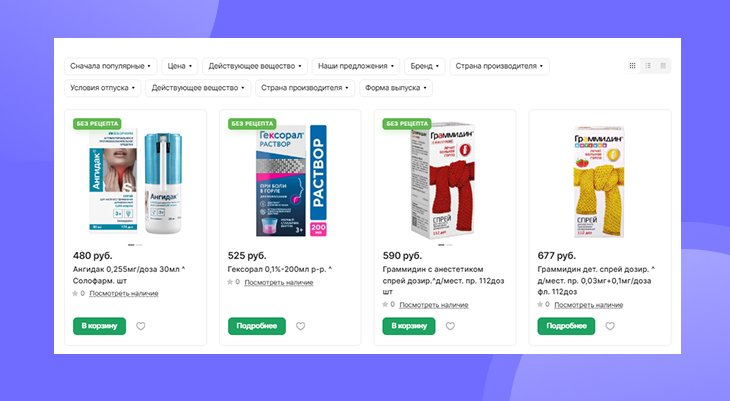730x401 pixels.
Task: Open Посмотреть наличие link under Ангидак
Action: [124, 293]
